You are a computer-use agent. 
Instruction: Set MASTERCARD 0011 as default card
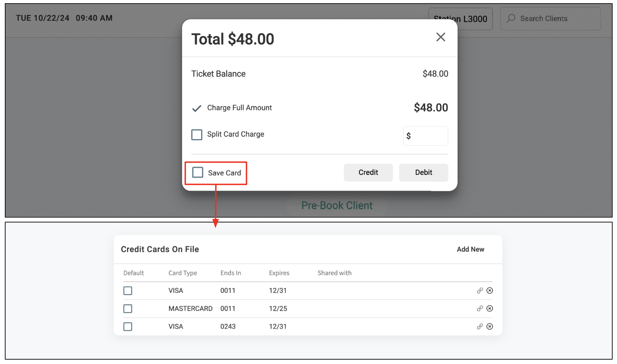point(128,308)
